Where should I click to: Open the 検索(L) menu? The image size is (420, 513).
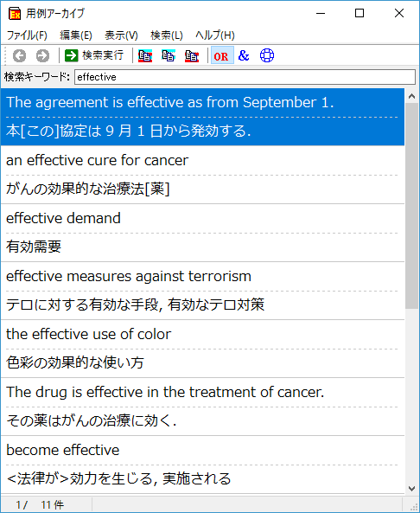(x=167, y=35)
